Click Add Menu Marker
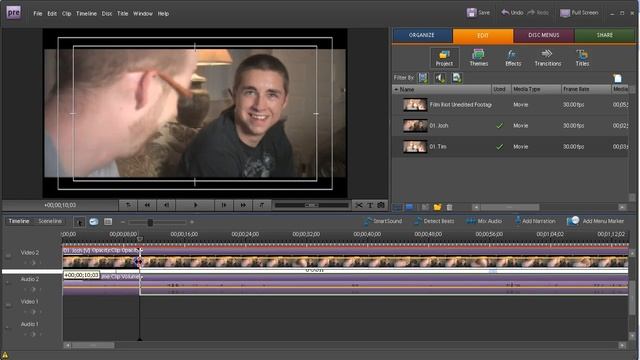 tap(595, 221)
